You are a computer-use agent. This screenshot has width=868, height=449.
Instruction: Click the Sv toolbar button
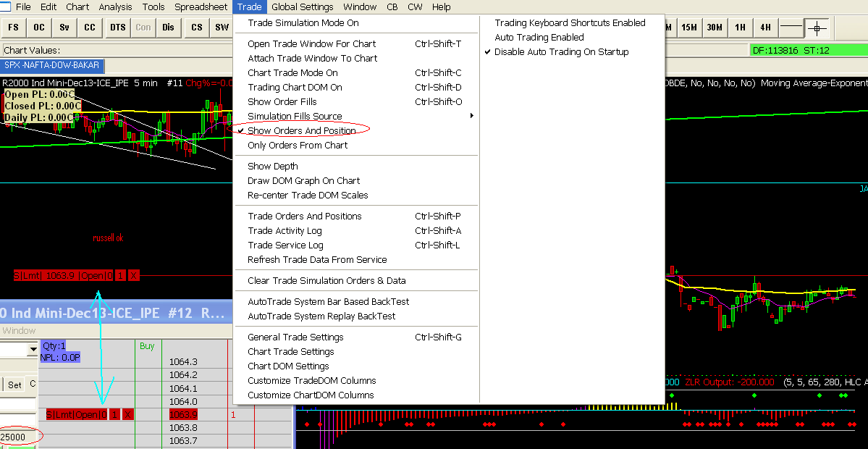(64, 27)
